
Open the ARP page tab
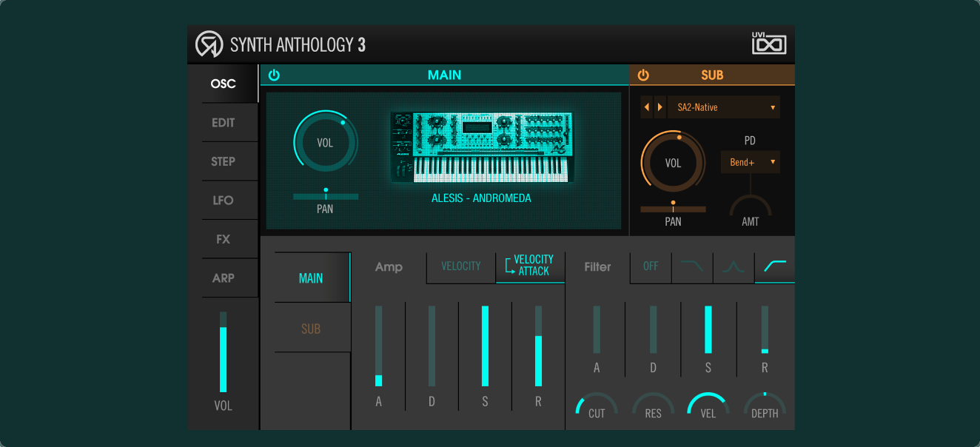tap(223, 278)
